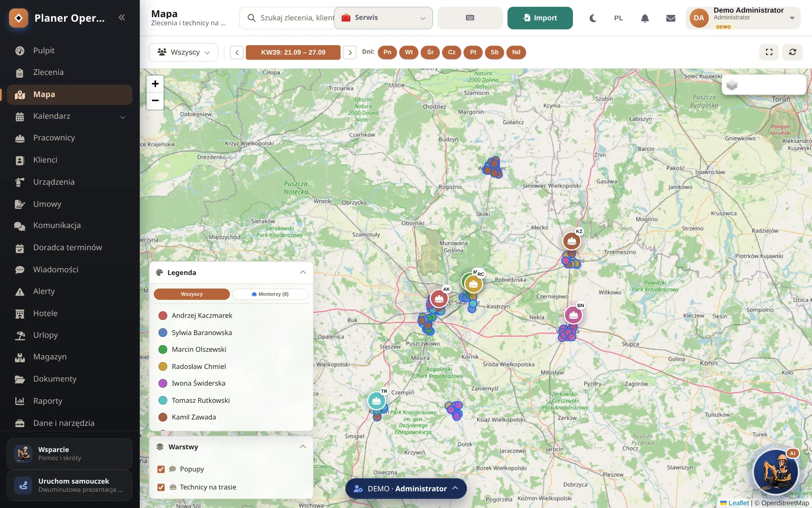Image resolution: width=812 pixels, height=508 pixels.
Task: Open map layers control icon
Action: coord(732,85)
